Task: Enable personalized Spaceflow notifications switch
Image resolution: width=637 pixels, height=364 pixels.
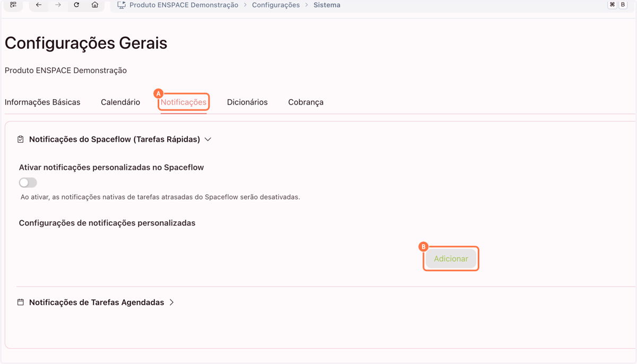Action: 28,183
